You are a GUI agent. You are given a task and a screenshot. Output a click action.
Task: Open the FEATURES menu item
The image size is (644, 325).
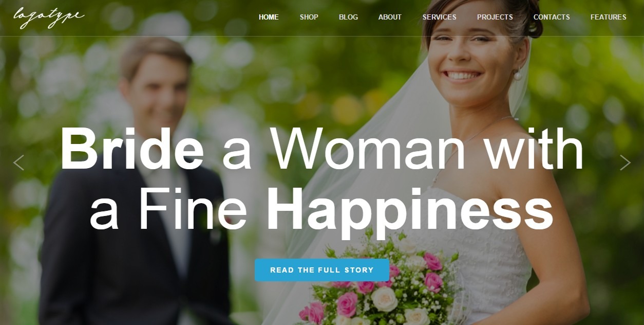pos(609,17)
